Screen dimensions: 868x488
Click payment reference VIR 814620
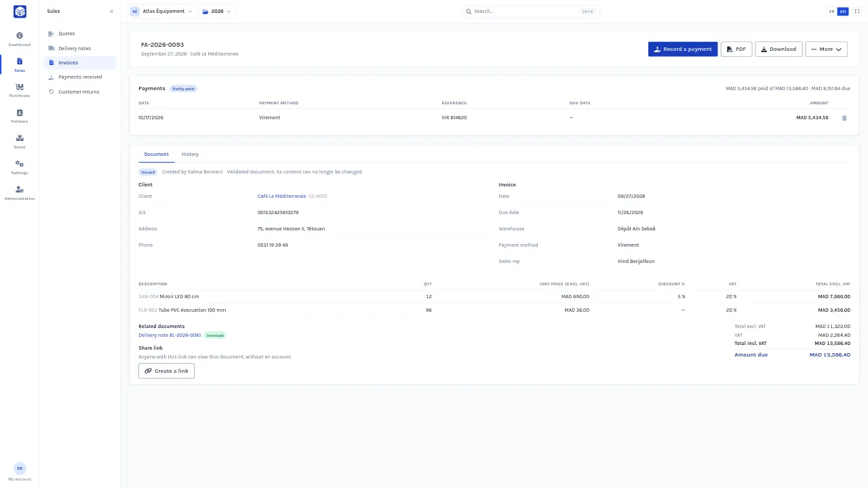click(x=454, y=118)
